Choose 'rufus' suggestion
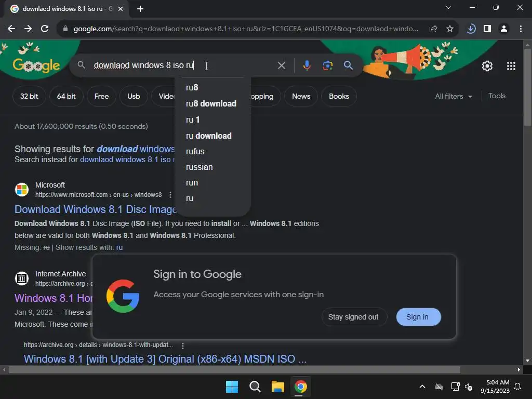 [213, 151]
